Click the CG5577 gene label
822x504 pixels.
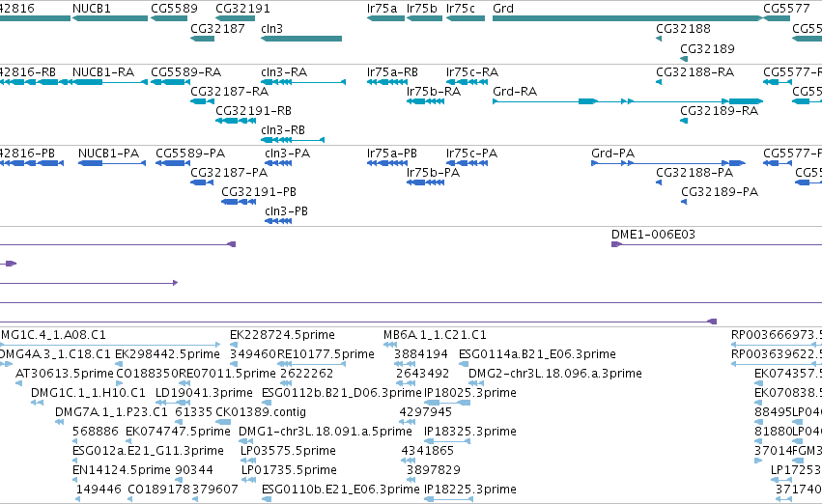coord(786,9)
